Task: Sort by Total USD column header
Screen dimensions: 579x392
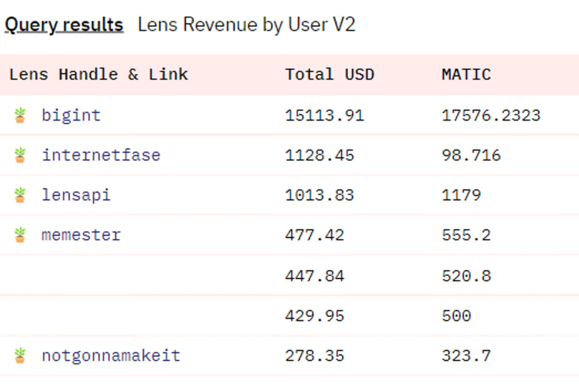Action: (329, 74)
